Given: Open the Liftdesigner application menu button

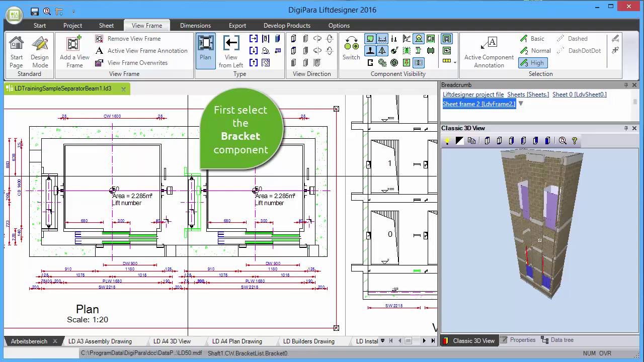Looking at the screenshot, I should (14, 14).
